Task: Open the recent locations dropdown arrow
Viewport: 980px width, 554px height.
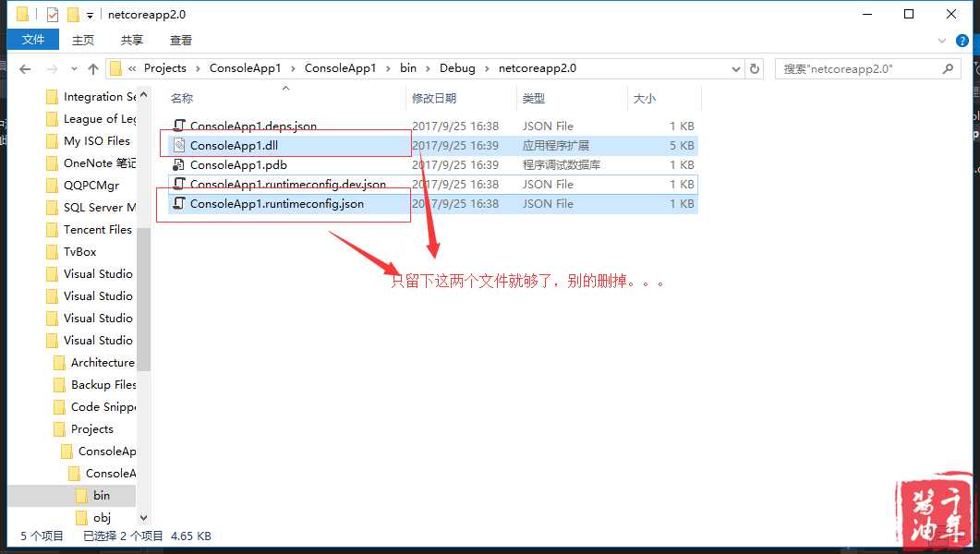Action: pos(73,69)
